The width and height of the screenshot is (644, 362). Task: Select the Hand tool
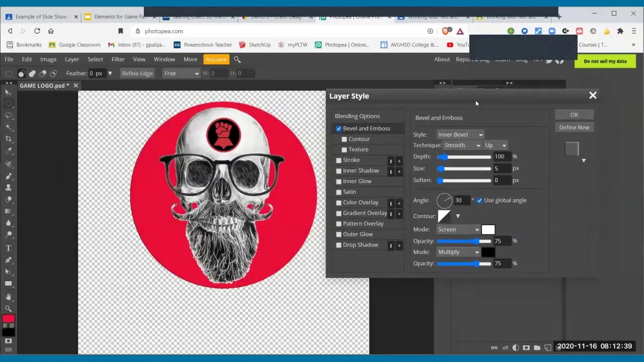8,297
